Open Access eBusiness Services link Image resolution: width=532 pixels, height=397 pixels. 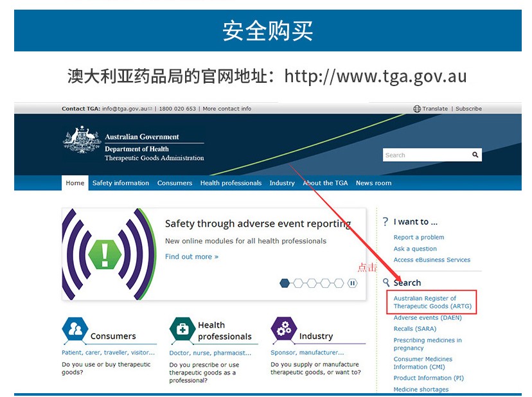point(432,260)
